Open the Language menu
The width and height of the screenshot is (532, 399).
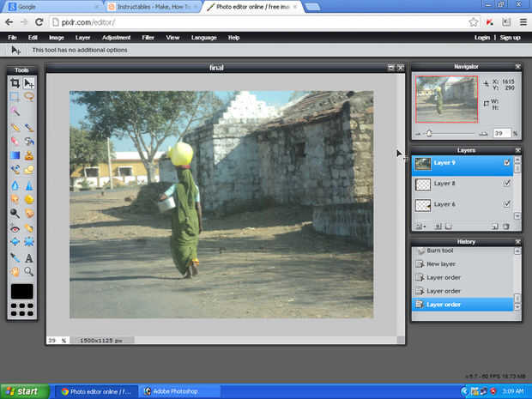click(204, 38)
